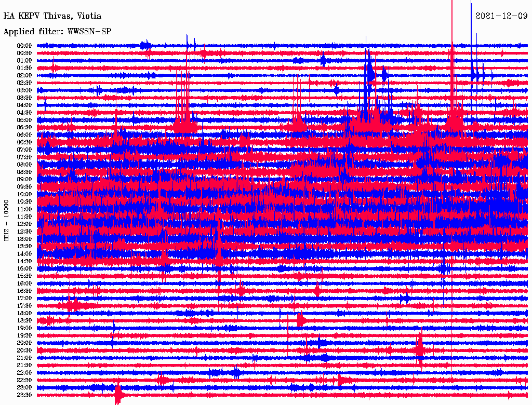
Task: Select the 13:00 time label
Action: coord(24,239)
